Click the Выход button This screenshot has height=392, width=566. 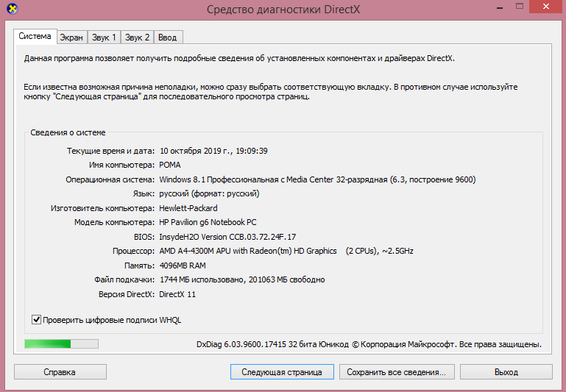click(506, 372)
